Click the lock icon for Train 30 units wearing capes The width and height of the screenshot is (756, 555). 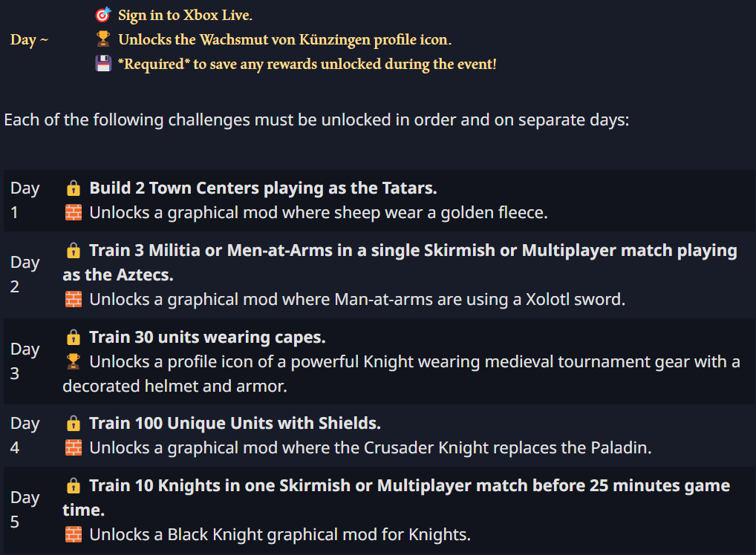click(73, 338)
